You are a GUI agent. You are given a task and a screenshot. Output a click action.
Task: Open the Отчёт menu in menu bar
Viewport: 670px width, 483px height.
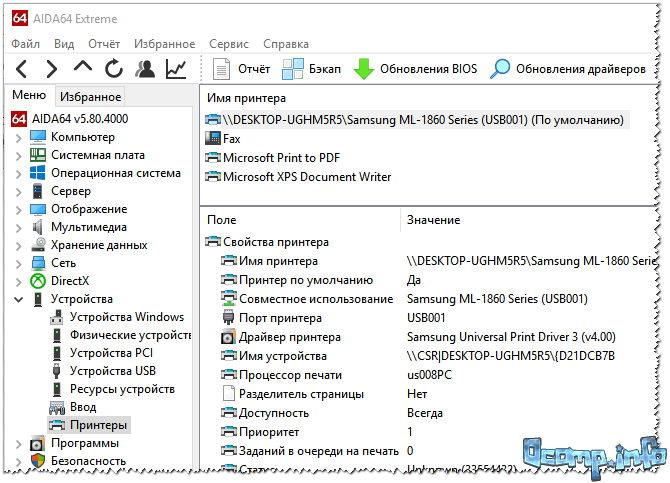point(104,44)
